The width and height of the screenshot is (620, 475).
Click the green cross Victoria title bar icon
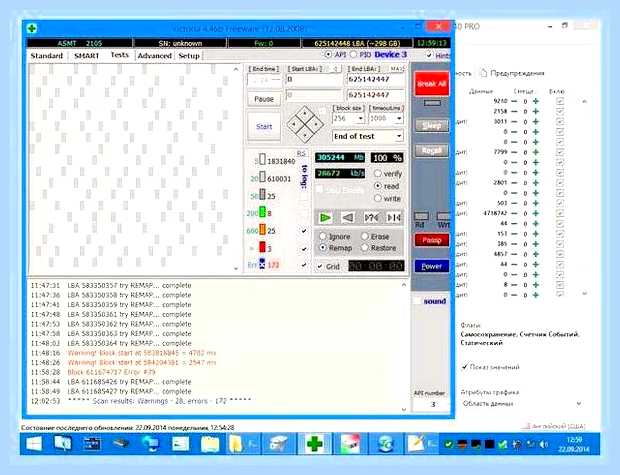(32, 28)
